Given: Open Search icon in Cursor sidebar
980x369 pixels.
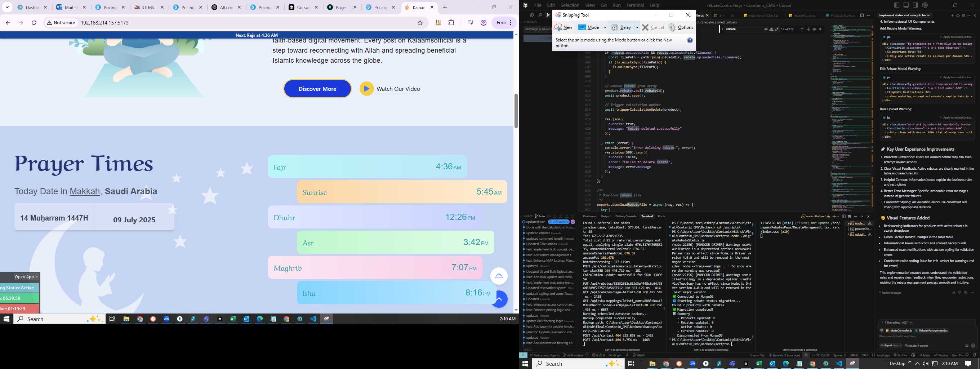Looking at the screenshot, I should click(x=540, y=15).
